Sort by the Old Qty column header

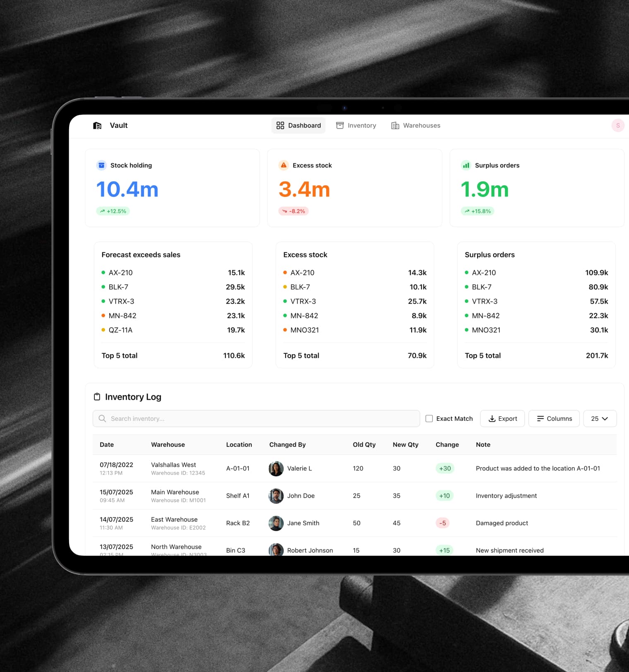click(364, 444)
